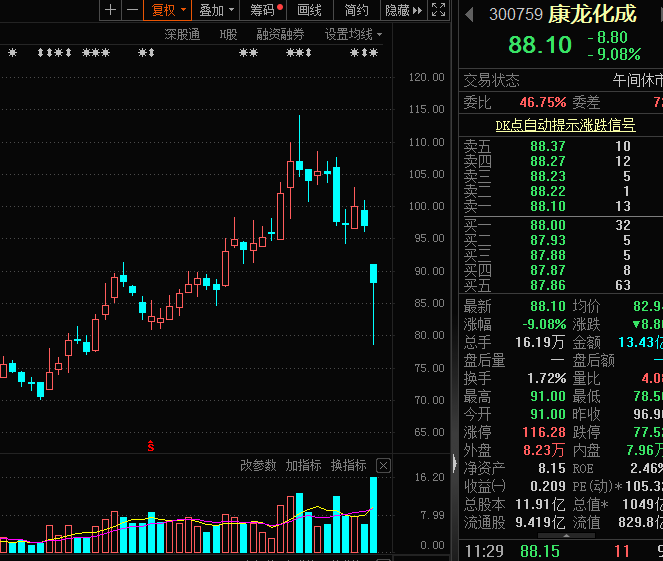Screen dimensions: 663x561
Task: Open the DK点自动提示涨跌信号 link
Action: (566, 125)
